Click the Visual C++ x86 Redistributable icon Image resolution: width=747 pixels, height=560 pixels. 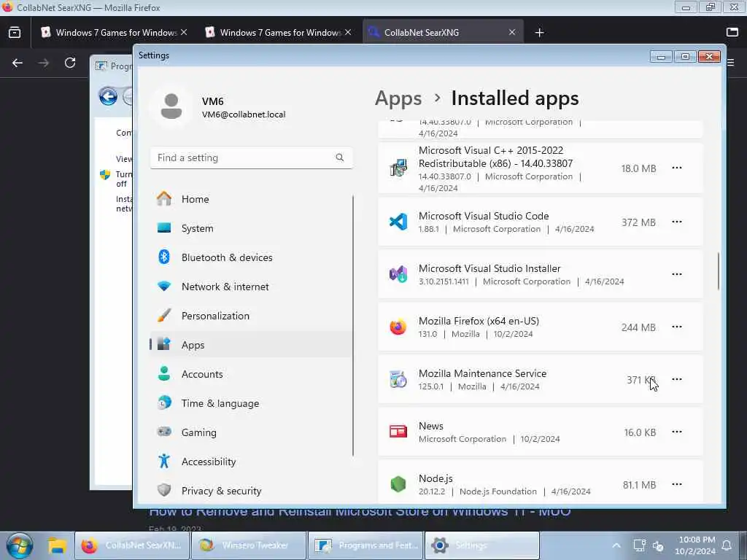[398, 168]
